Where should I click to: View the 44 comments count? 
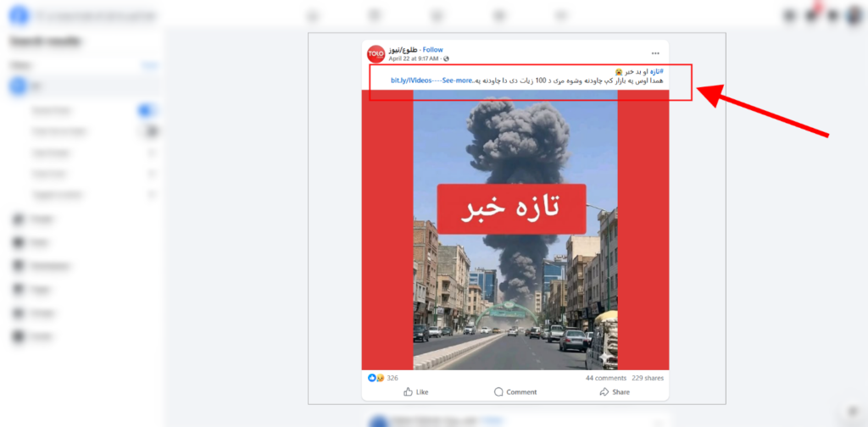click(606, 379)
